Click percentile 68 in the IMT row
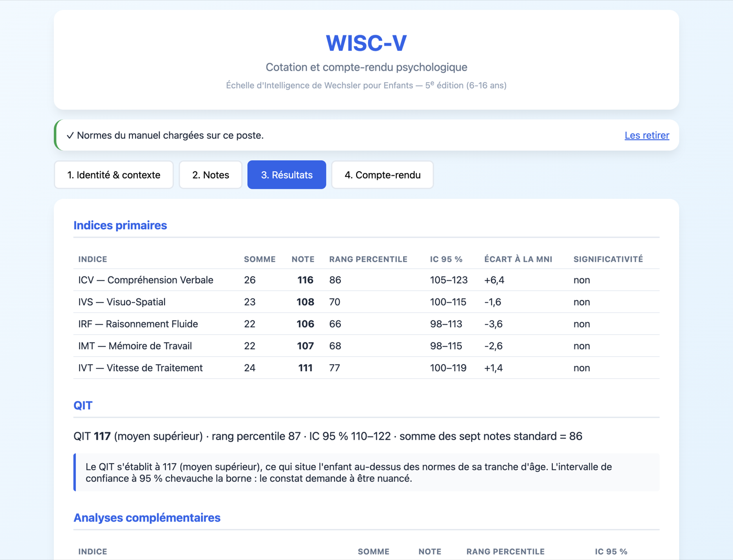733x560 pixels. coord(335,346)
